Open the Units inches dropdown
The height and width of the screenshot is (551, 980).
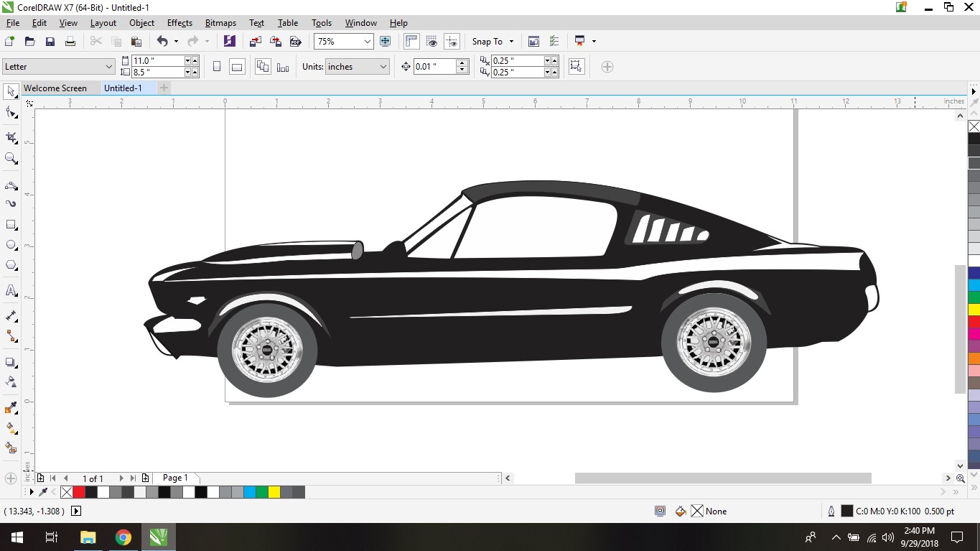click(383, 67)
